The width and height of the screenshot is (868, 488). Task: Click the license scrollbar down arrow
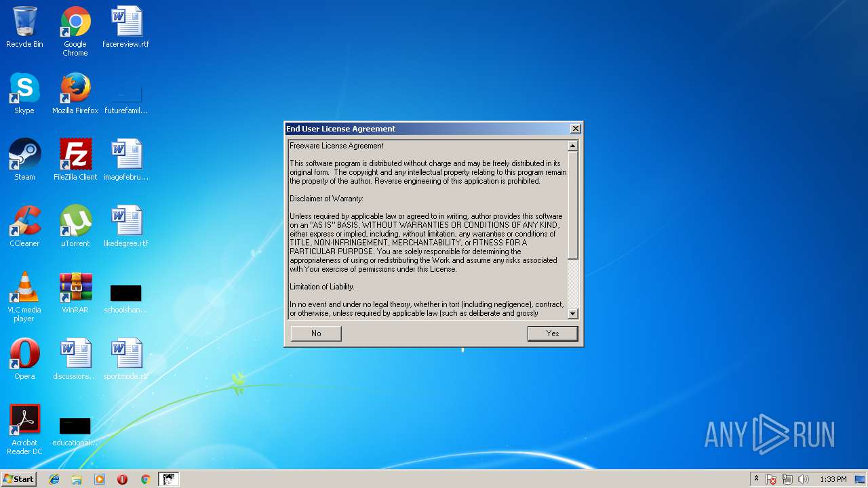tap(573, 313)
